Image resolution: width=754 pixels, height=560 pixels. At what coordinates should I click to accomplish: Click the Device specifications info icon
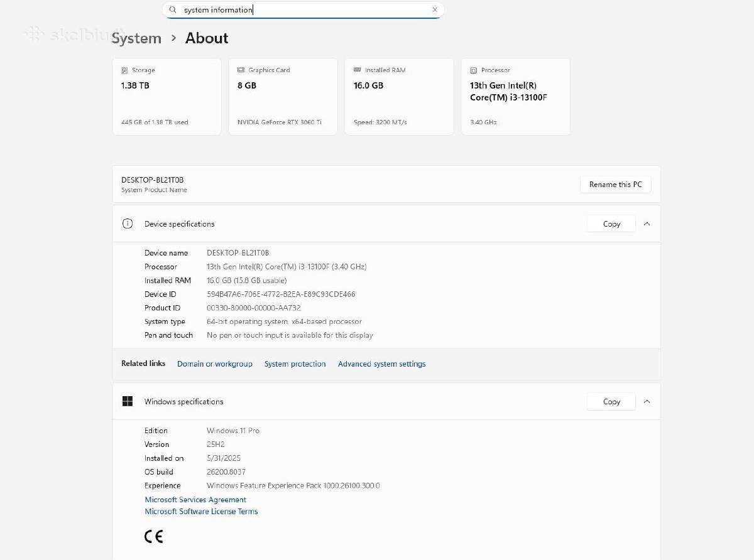click(128, 223)
